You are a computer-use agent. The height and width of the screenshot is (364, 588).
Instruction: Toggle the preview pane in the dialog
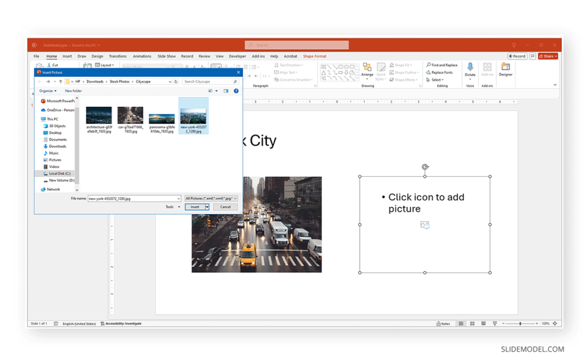(226, 91)
